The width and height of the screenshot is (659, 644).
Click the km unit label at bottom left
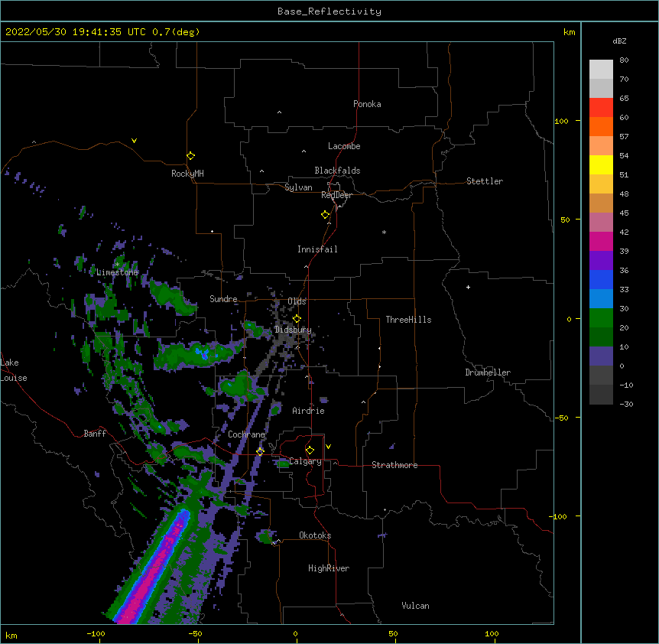[x=11, y=636]
